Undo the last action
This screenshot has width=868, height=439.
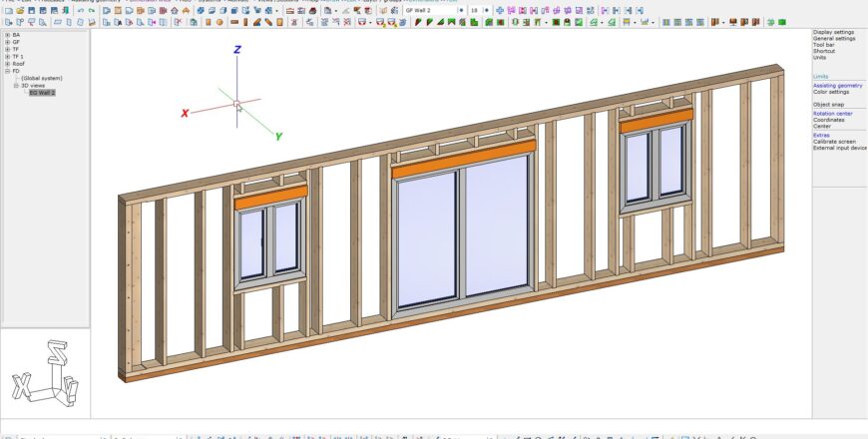(x=81, y=11)
